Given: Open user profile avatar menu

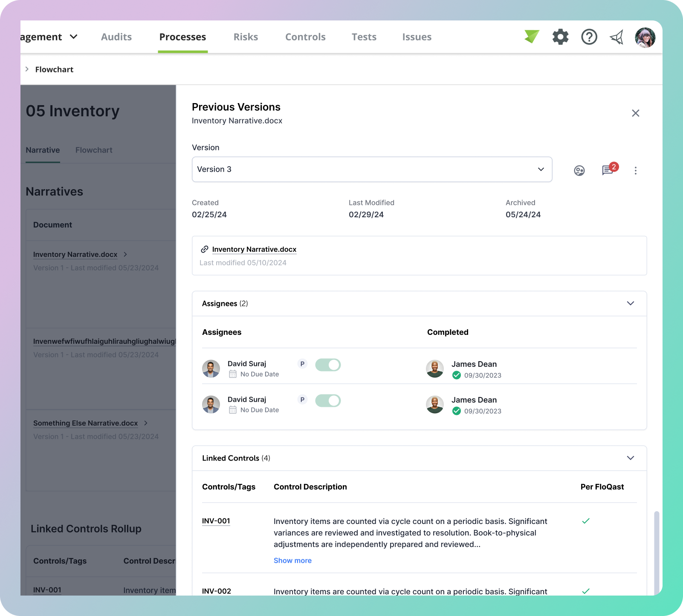Looking at the screenshot, I should [645, 37].
